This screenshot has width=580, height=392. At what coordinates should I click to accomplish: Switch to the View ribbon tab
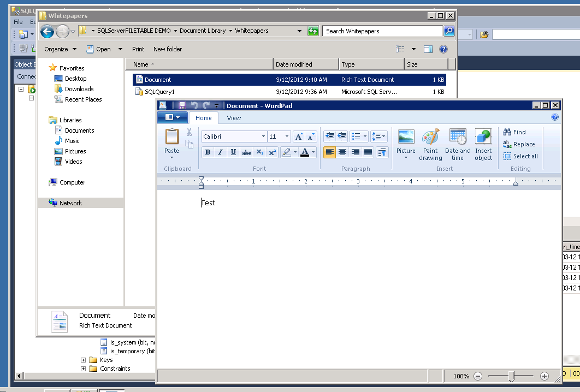234,118
